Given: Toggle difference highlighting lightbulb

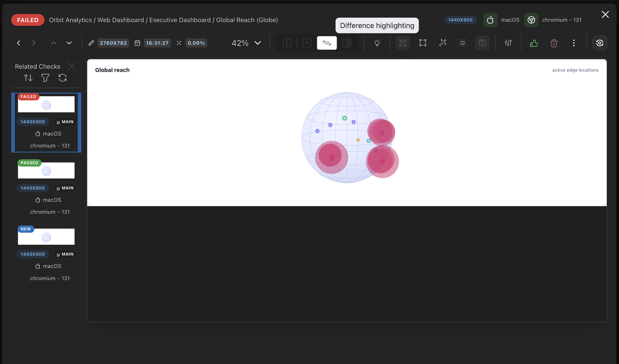Looking at the screenshot, I should click(377, 43).
